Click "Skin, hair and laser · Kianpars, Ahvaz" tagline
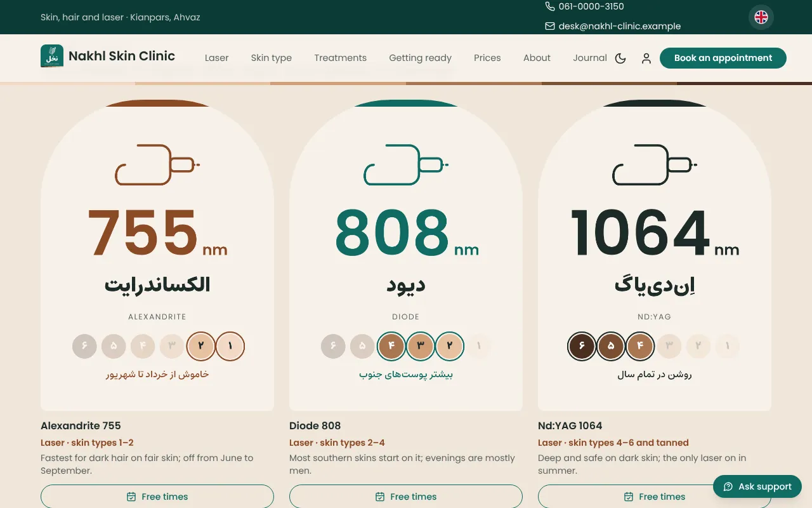Screen dimensions: 812x508 121,17
